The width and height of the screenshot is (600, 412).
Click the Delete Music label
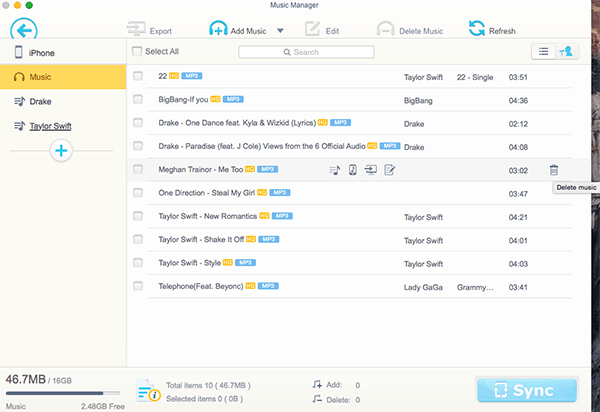[x=421, y=31]
